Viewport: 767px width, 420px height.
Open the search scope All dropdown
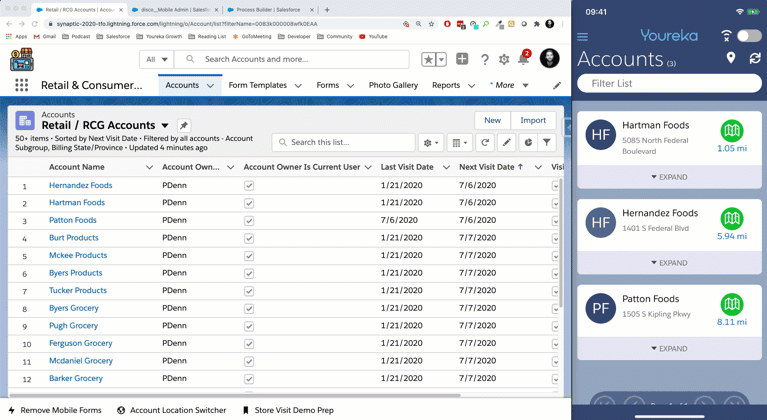(x=157, y=60)
